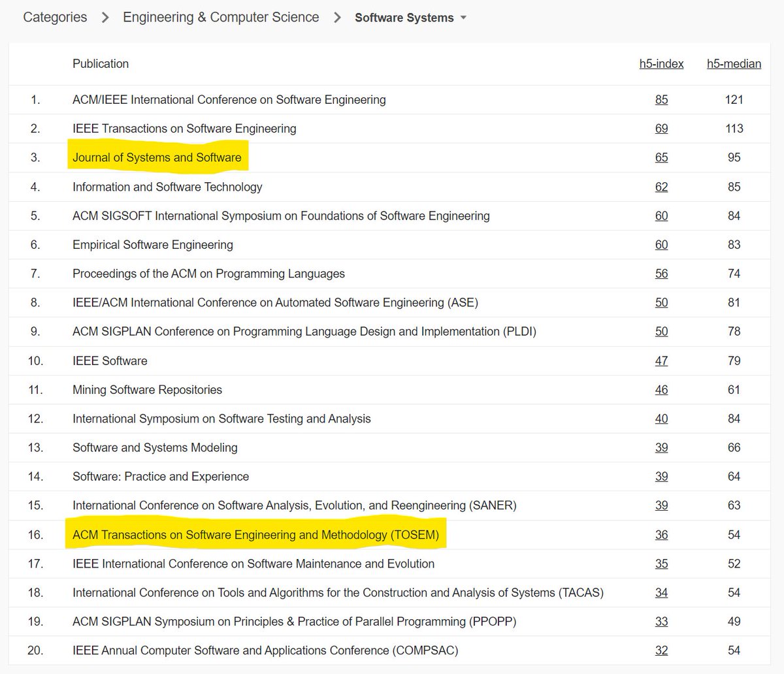The width and height of the screenshot is (784, 674).
Task: Select 'International Symposium on Software Testing and Analysis' title
Action: point(221,419)
